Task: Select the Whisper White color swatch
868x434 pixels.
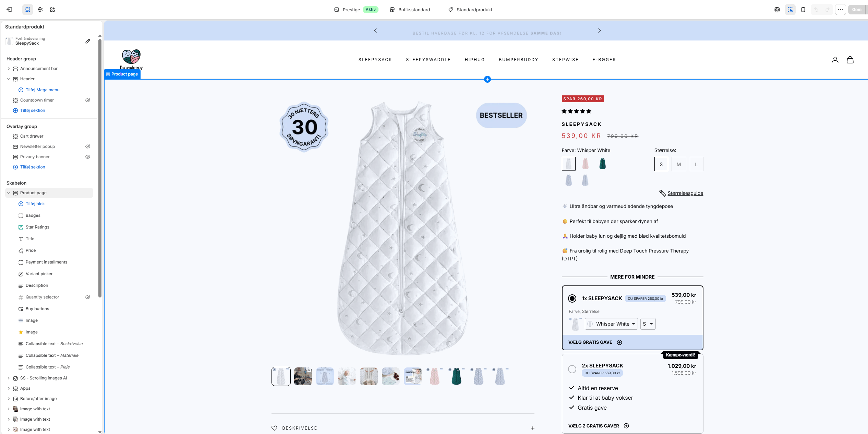Action: pos(569,164)
